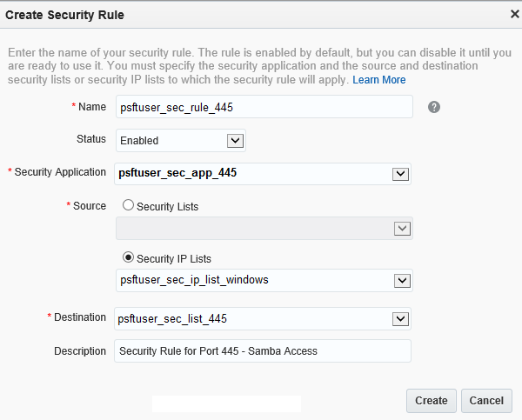
Task: Click the Name field psftuser_sec_rule_445
Action: (x=264, y=107)
